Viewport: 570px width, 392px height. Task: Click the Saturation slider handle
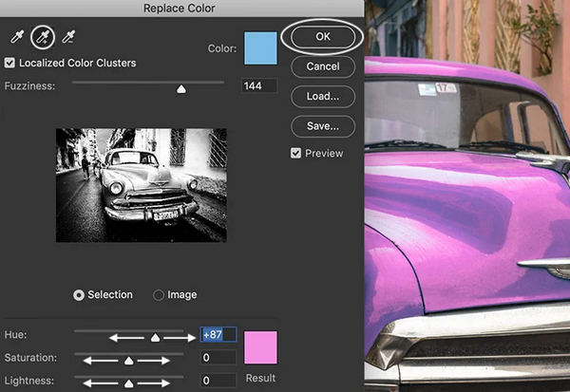point(128,361)
